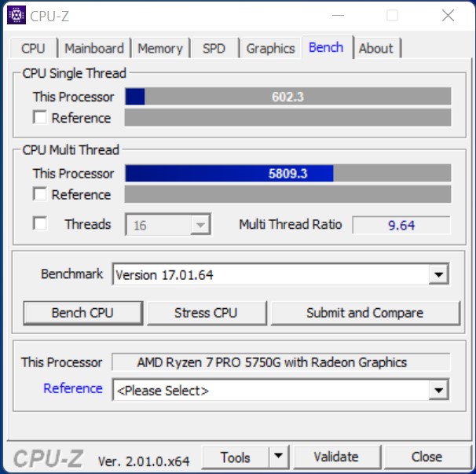Open the Memory tab

160,48
